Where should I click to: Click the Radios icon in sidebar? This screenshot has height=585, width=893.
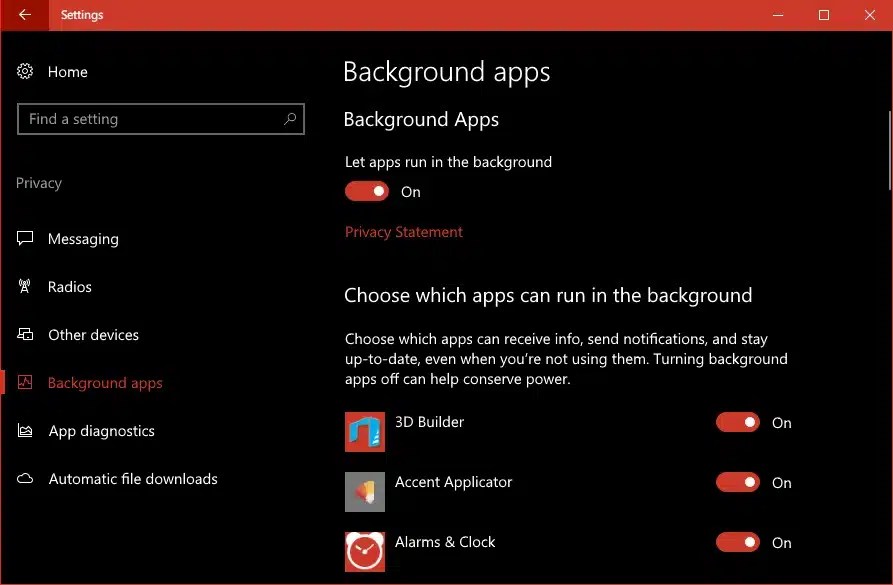(25, 286)
